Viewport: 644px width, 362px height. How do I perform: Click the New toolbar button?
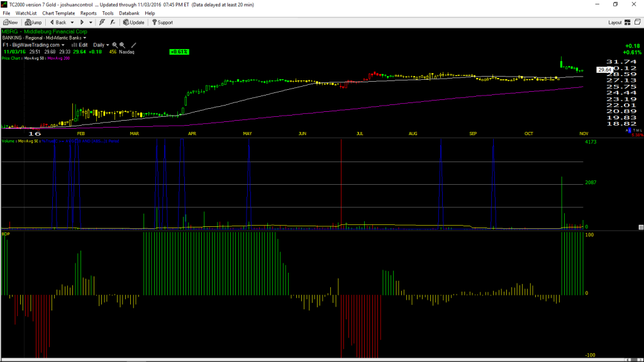point(10,23)
